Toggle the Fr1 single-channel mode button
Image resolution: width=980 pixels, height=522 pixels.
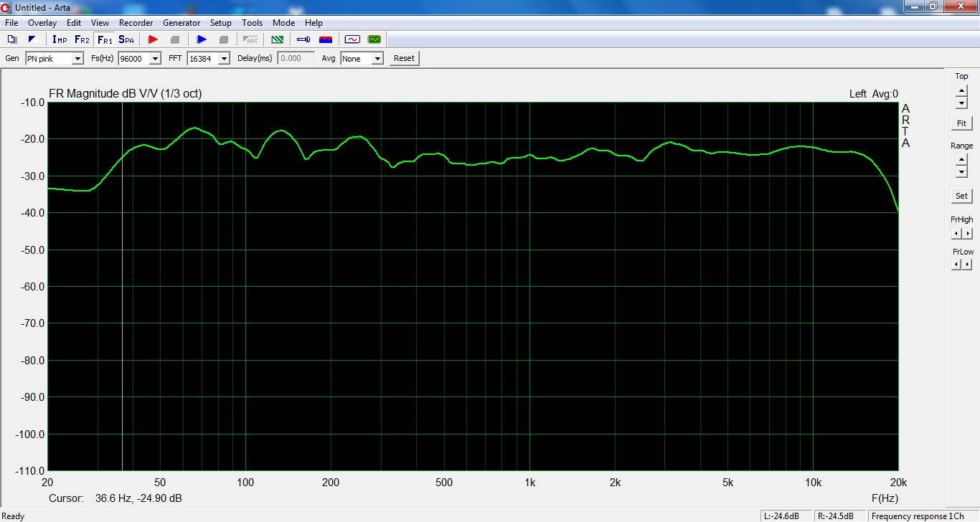(104, 39)
